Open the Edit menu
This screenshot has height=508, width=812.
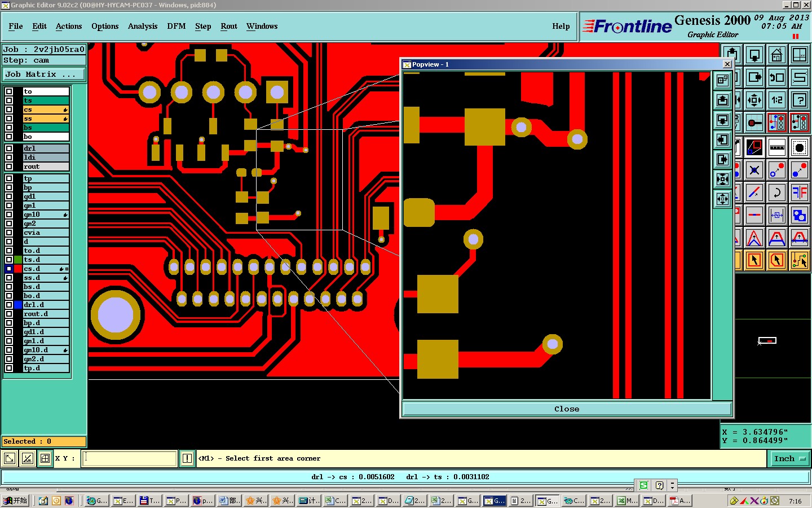pyautogui.click(x=39, y=27)
